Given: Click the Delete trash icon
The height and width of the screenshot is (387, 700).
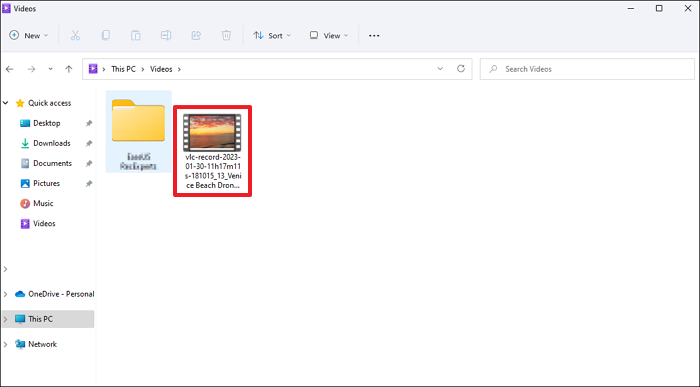Looking at the screenshot, I should [226, 35].
